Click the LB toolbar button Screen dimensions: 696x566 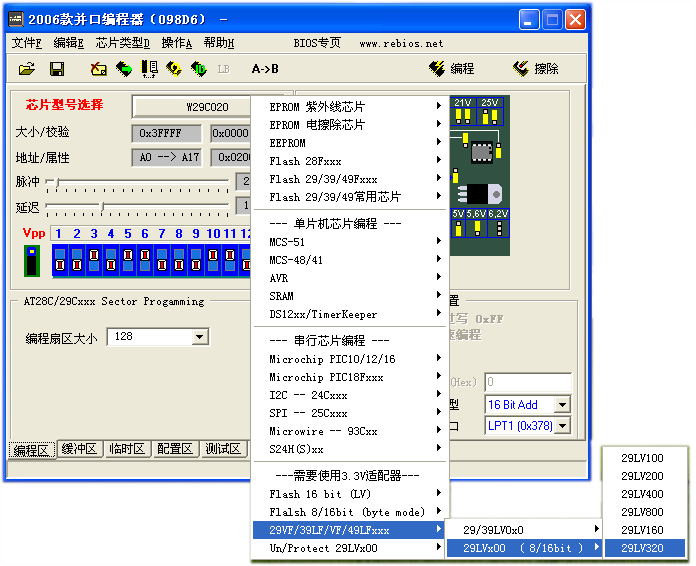(x=223, y=69)
